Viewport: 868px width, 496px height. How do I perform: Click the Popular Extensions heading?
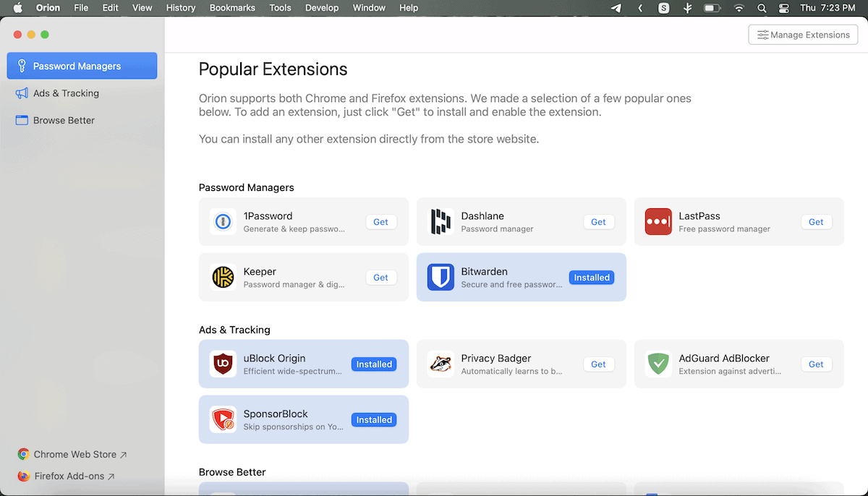[273, 69]
